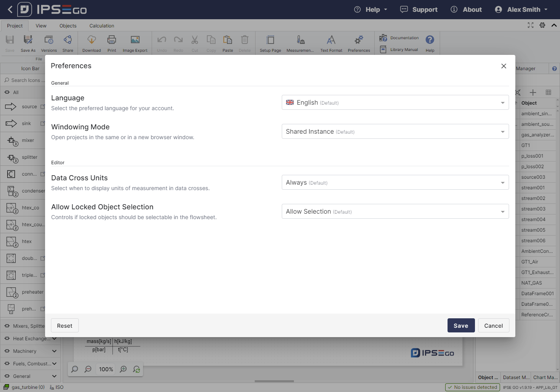Open the Text Format tool
This screenshot has height=392, width=560.
(331, 43)
